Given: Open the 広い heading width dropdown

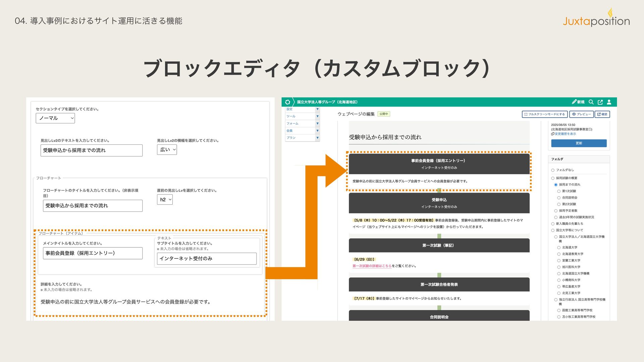Looking at the screenshot, I should click(x=167, y=149).
